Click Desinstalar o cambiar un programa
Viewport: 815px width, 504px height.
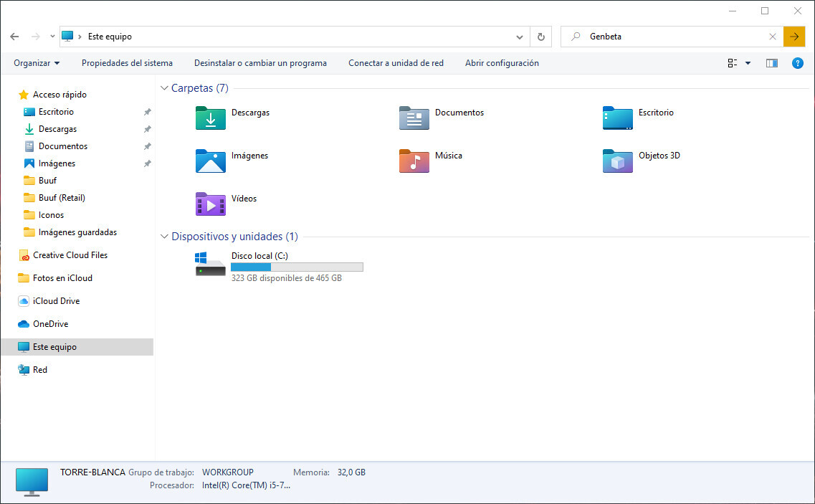pos(260,63)
